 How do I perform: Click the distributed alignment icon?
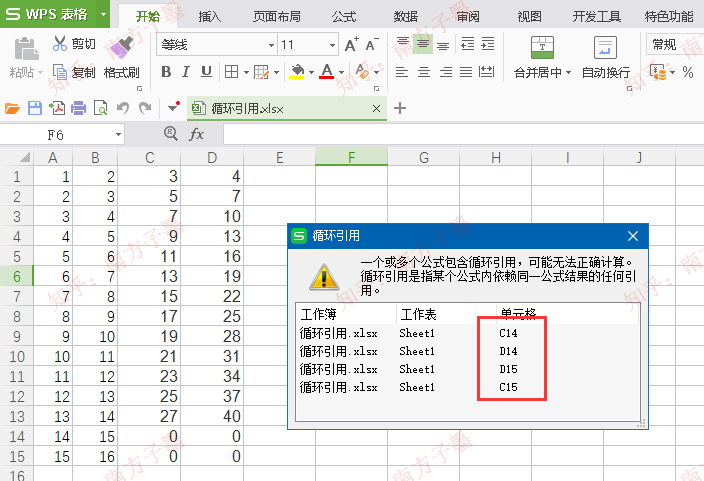pyautogui.click(x=486, y=71)
